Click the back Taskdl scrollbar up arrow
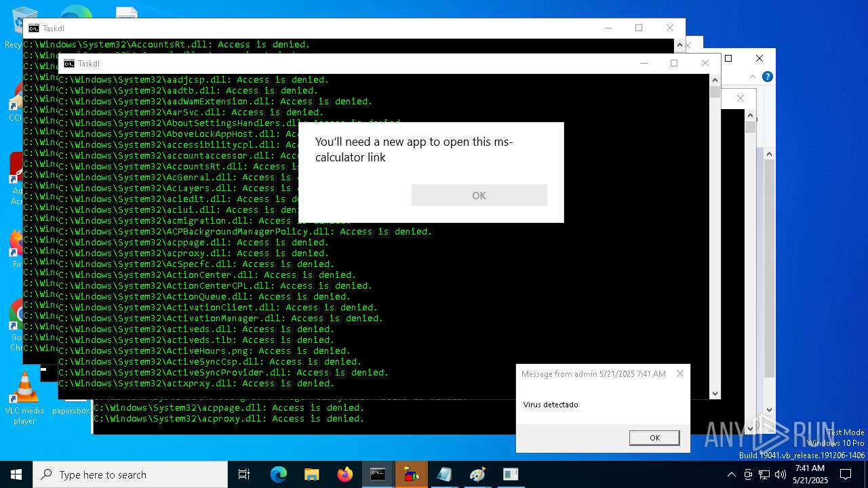868x488 pixels. click(679, 45)
